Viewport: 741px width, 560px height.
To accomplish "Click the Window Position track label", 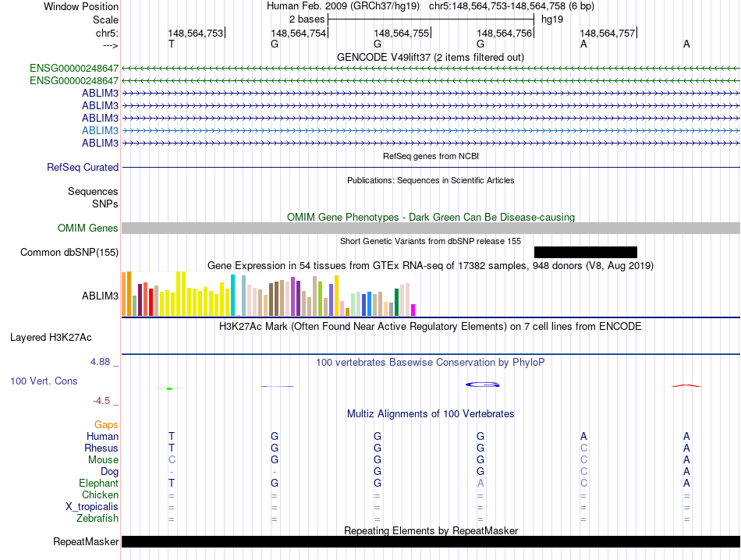I will (81, 6).
